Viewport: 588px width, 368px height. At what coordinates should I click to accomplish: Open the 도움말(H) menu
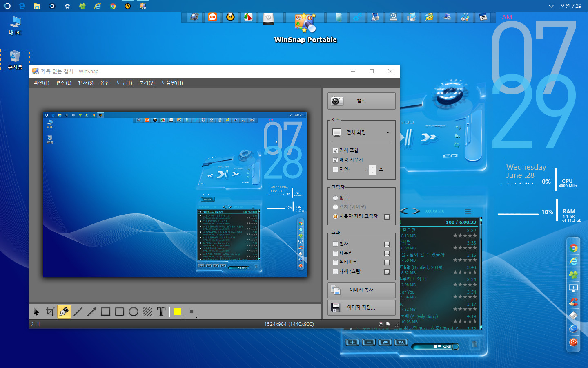[x=172, y=83]
